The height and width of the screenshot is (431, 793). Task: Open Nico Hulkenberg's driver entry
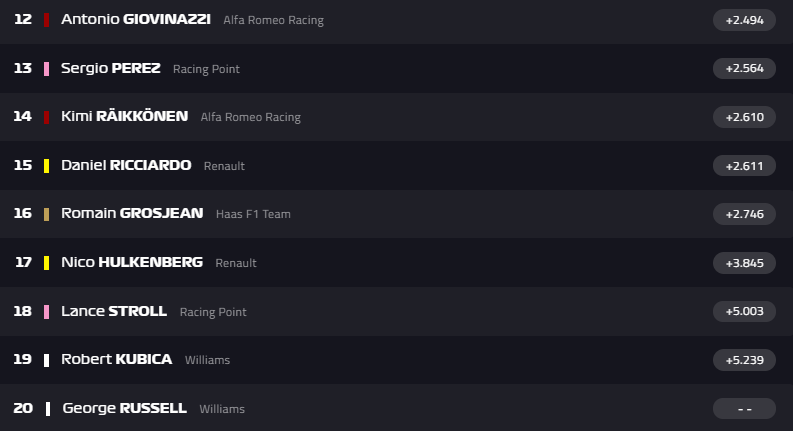coord(132,262)
